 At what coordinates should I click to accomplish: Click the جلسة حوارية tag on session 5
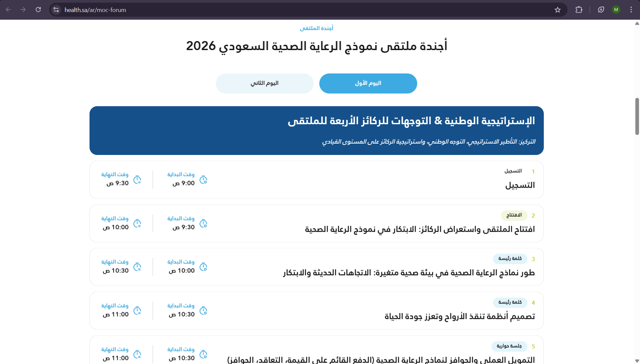click(509, 346)
